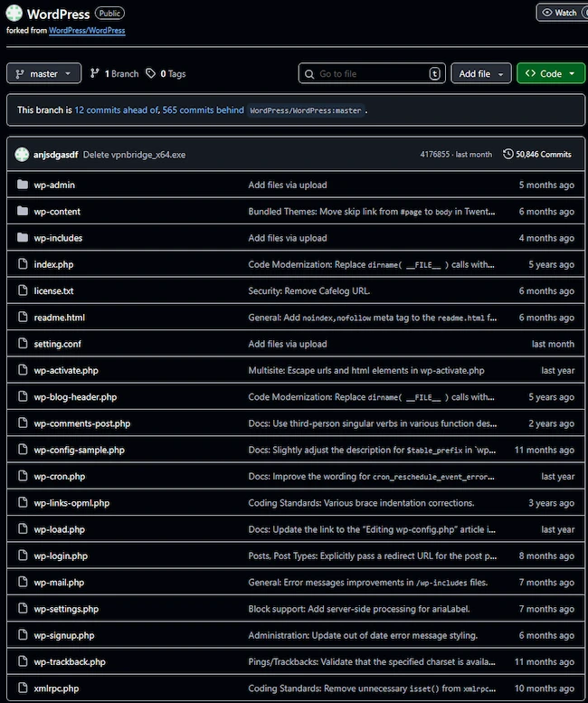Click the wp-trackback.php file icon
Image resolution: width=588 pixels, height=703 pixels.
click(23, 660)
